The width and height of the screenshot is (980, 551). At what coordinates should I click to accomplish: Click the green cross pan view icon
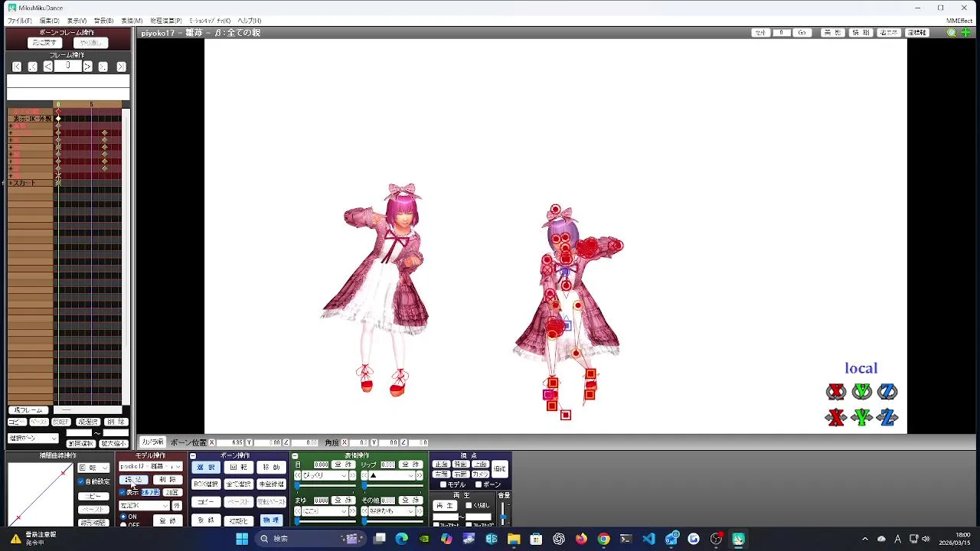[966, 33]
